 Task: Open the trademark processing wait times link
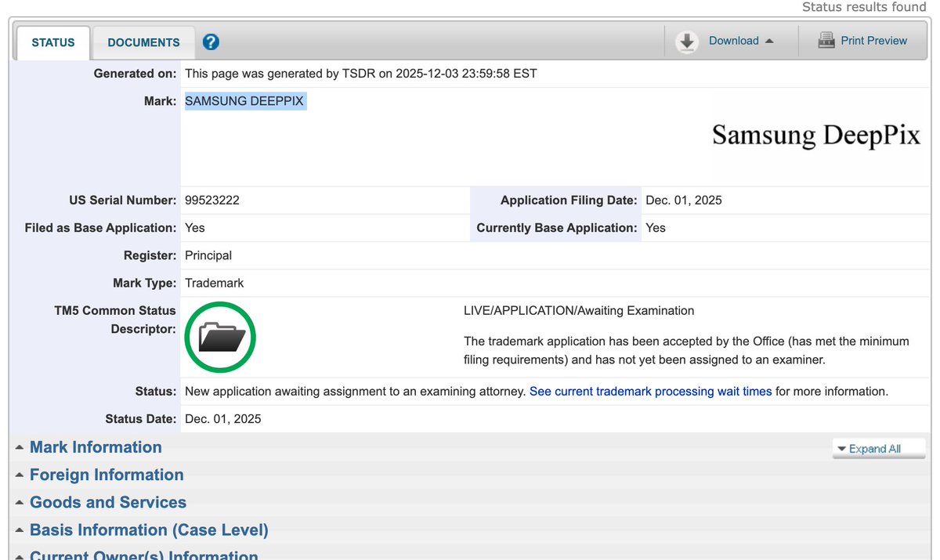pos(651,391)
